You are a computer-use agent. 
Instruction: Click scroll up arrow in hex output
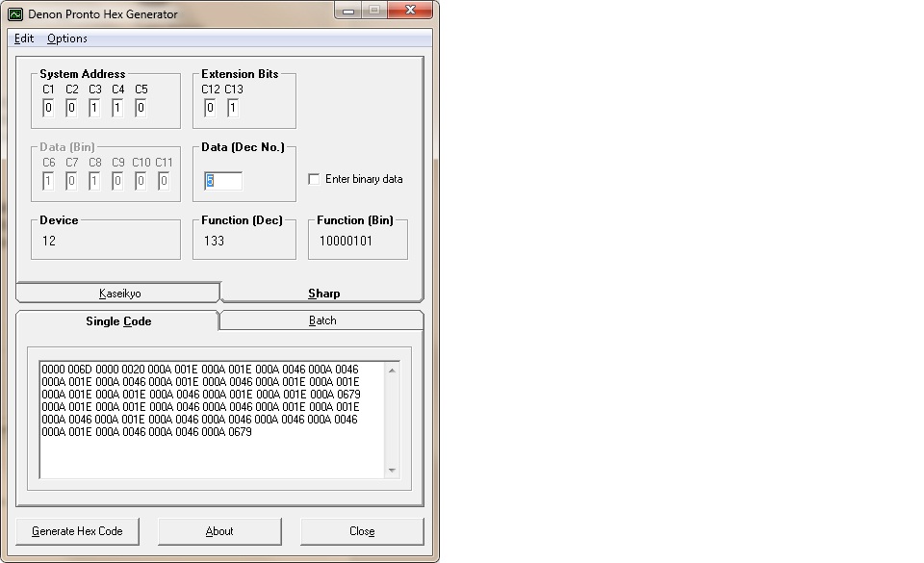[392, 370]
